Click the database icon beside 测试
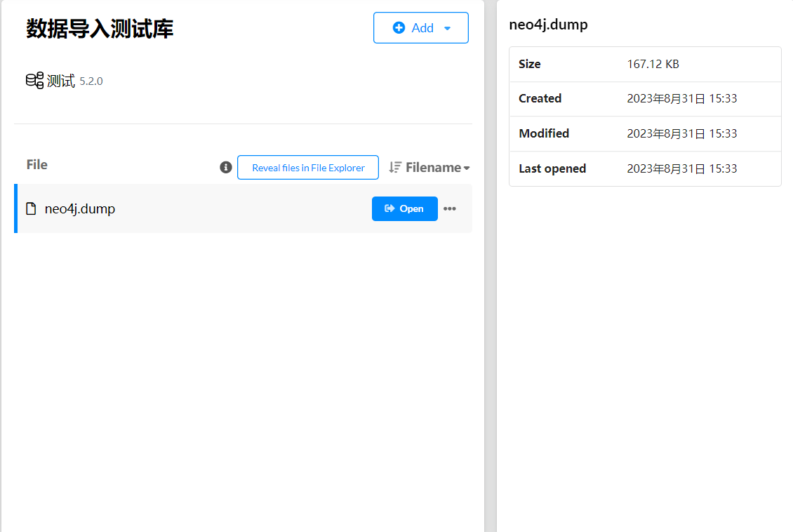 pyautogui.click(x=35, y=81)
